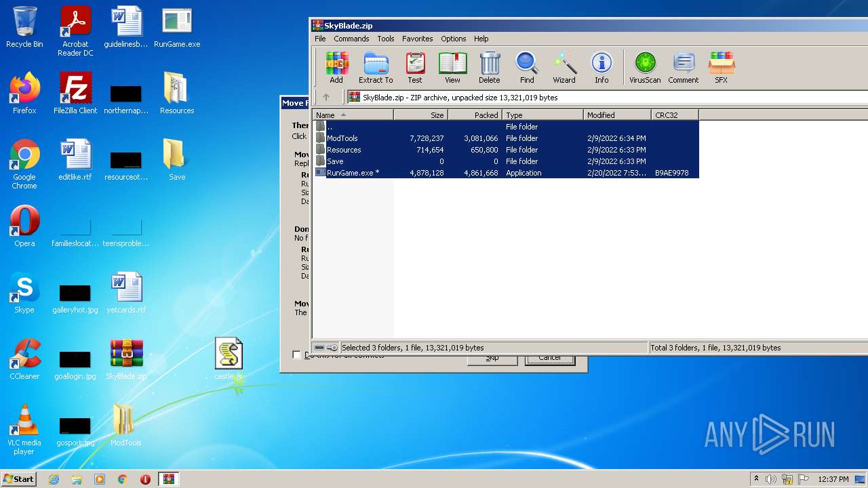The height and width of the screenshot is (488, 868).
Task: Select the Save folder on desktop
Action: pos(177,160)
